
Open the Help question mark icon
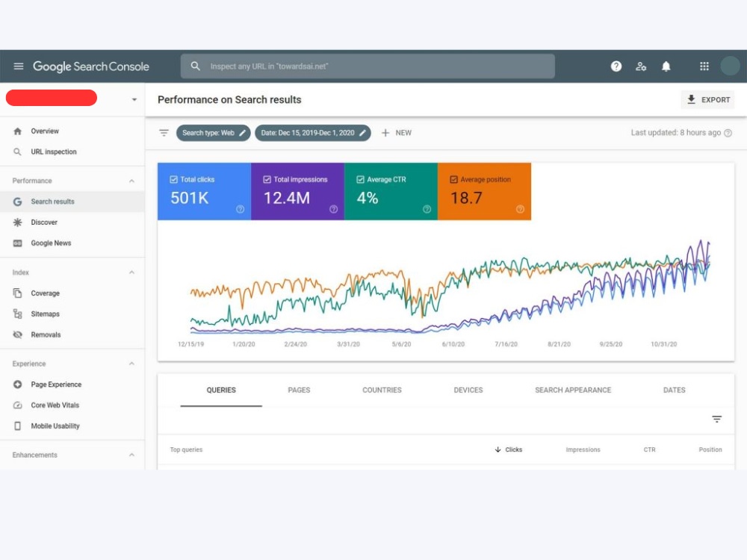[x=616, y=66]
